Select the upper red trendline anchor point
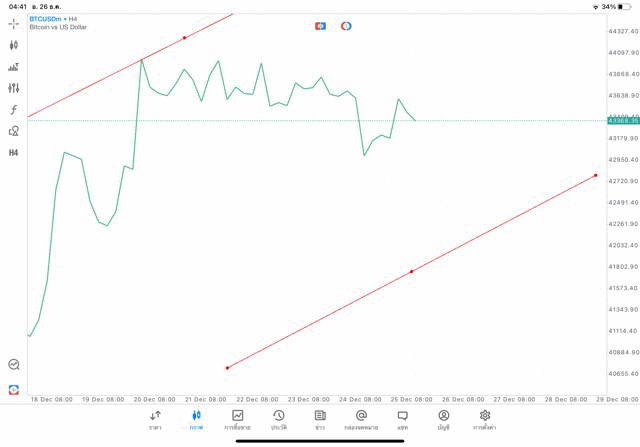The width and height of the screenshot is (640, 447). coord(185,38)
